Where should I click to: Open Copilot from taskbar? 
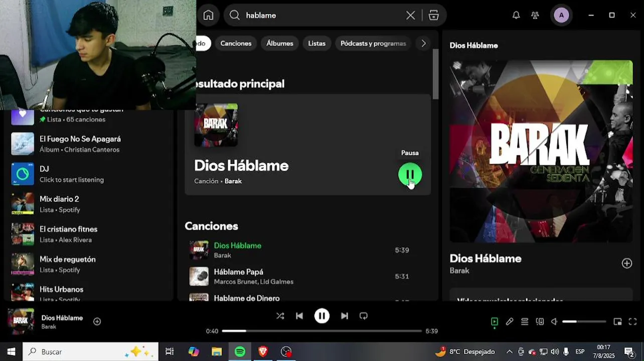pos(194,351)
